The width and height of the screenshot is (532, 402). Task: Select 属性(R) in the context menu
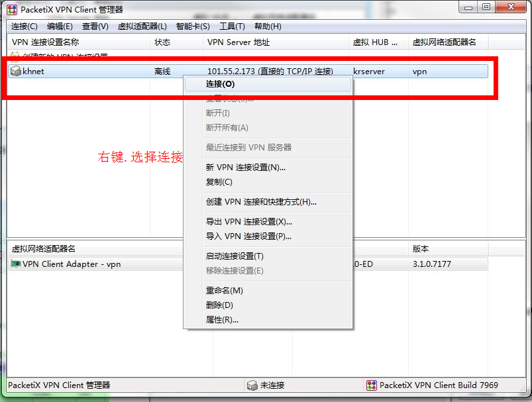[x=222, y=320]
